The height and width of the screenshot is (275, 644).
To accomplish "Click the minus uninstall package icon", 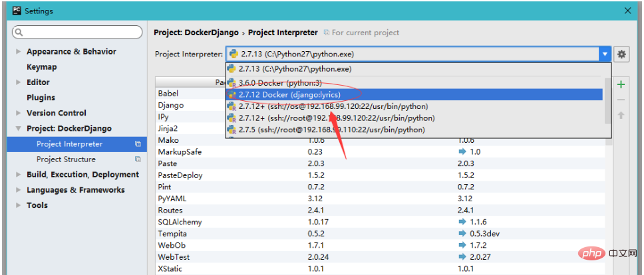I will [x=621, y=100].
